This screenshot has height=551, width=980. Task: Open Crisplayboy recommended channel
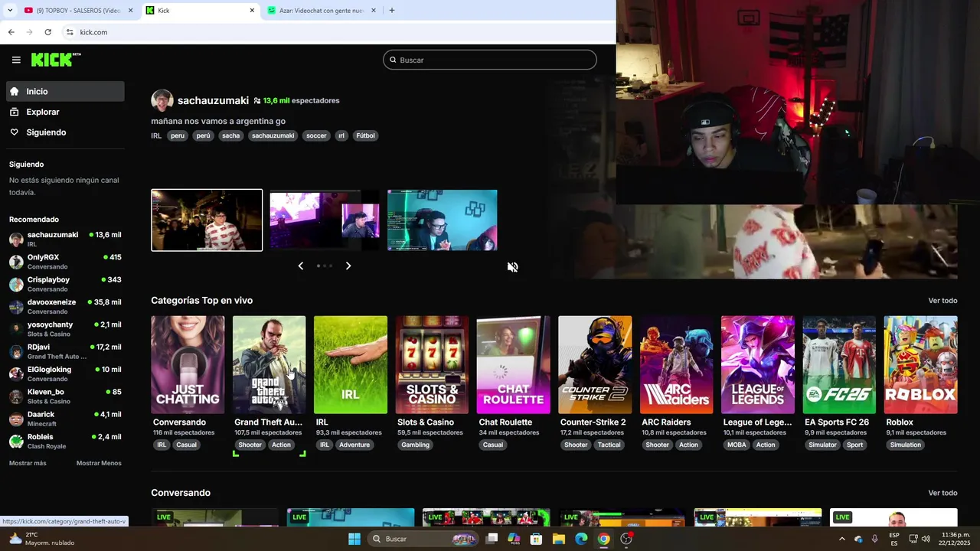(x=65, y=284)
